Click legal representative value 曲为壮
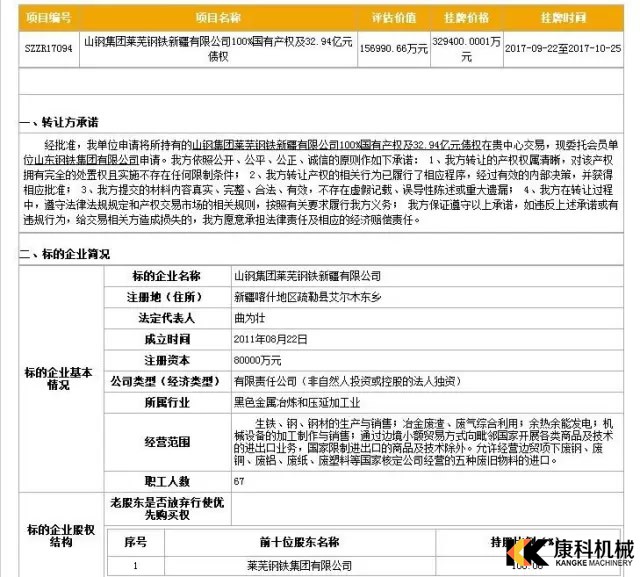Image resolution: width=640 pixels, height=577 pixels. pos(249,318)
